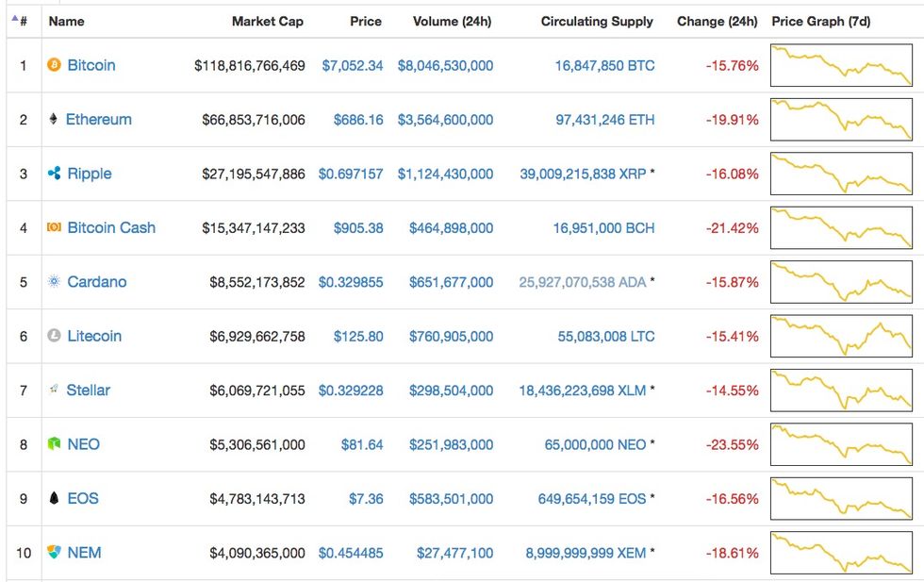924x582 pixels.
Task: Open the Stellar coin link
Action: point(88,390)
